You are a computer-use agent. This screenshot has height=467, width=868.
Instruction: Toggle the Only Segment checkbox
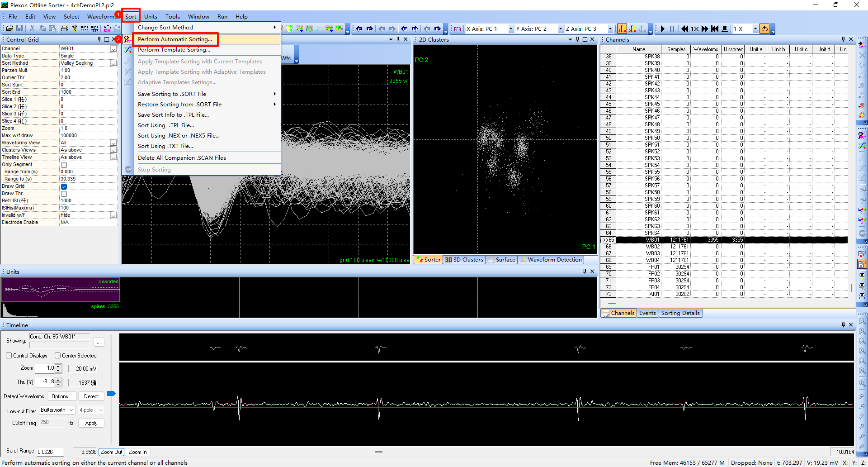(x=64, y=165)
